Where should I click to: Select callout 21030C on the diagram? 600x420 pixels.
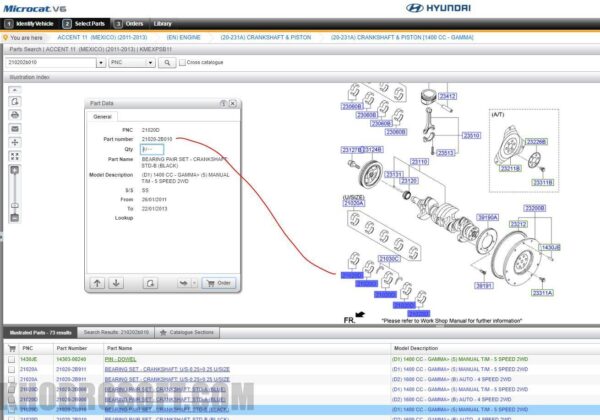tap(389, 259)
